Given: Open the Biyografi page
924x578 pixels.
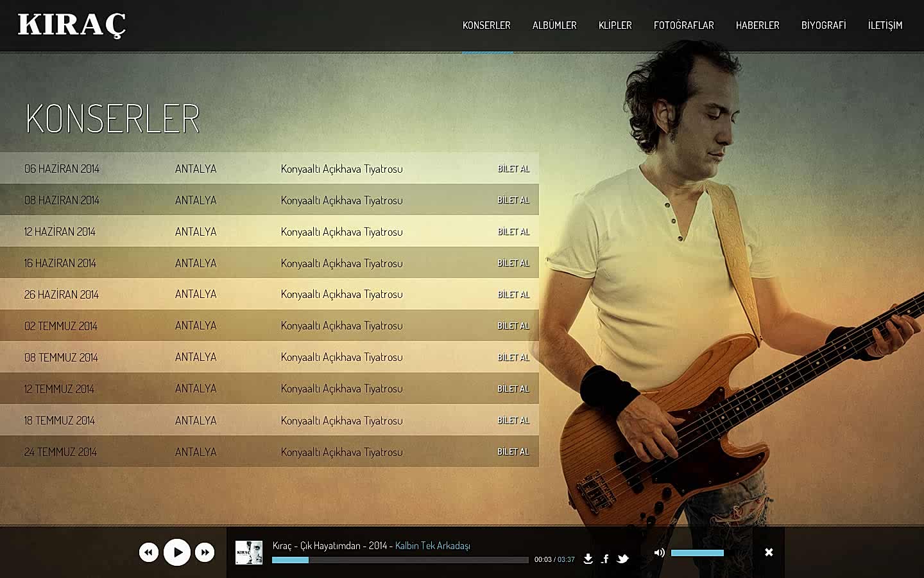Looking at the screenshot, I should tap(823, 25).
